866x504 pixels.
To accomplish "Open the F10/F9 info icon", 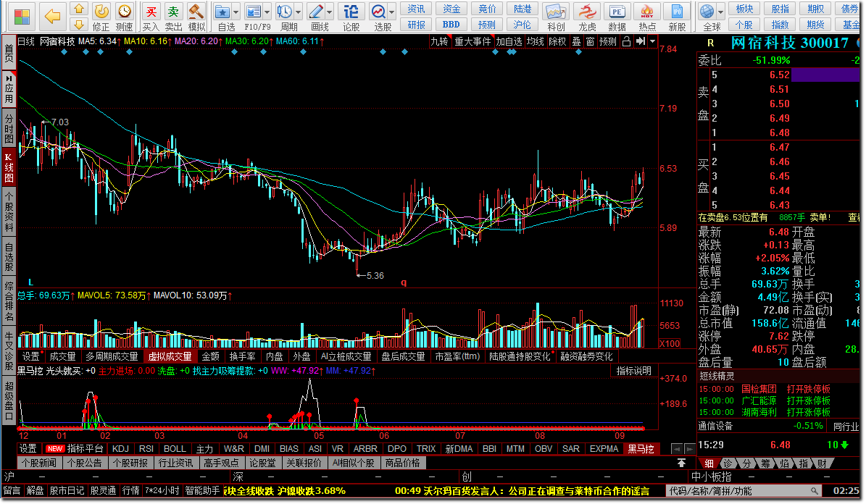I will coord(254,12).
